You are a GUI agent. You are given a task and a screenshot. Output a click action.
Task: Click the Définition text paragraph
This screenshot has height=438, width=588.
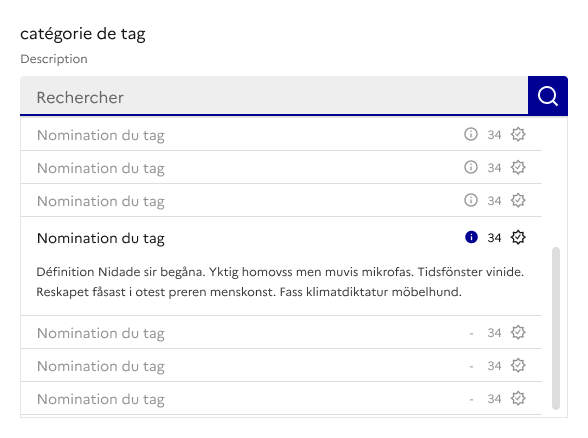coord(280,282)
